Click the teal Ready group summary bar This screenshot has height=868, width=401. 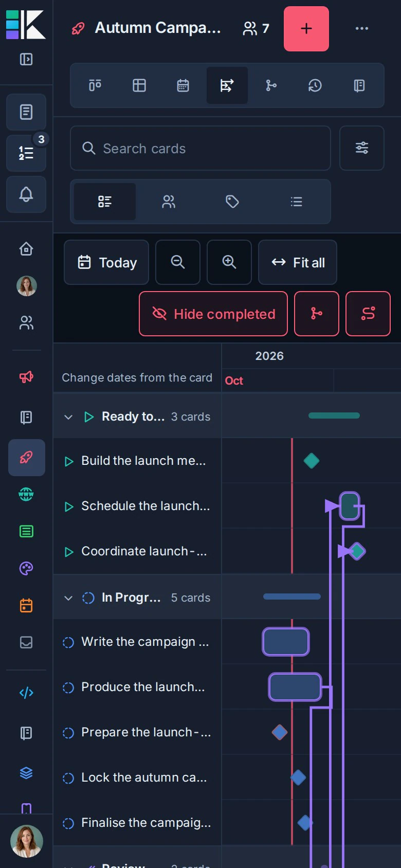click(334, 415)
